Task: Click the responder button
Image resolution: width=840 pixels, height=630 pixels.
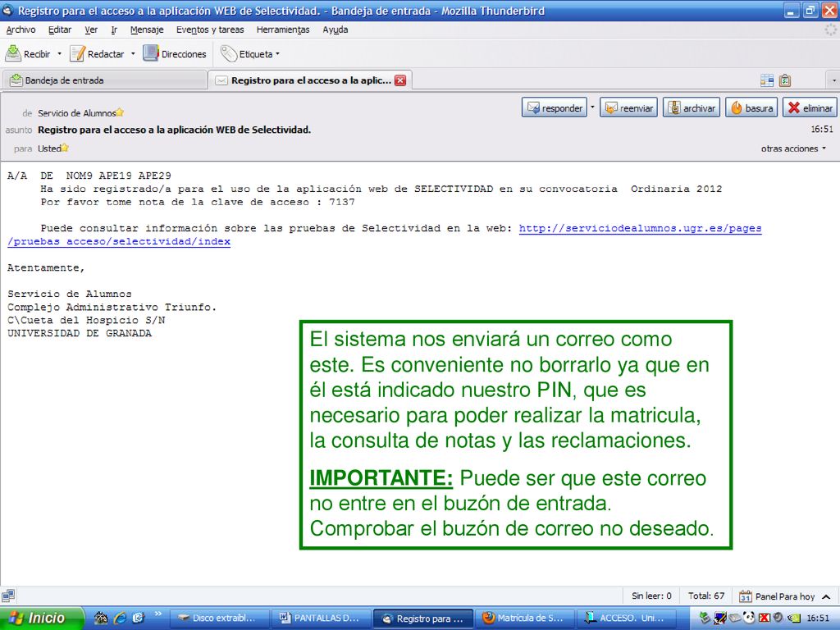Action: click(x=555, y=107)
